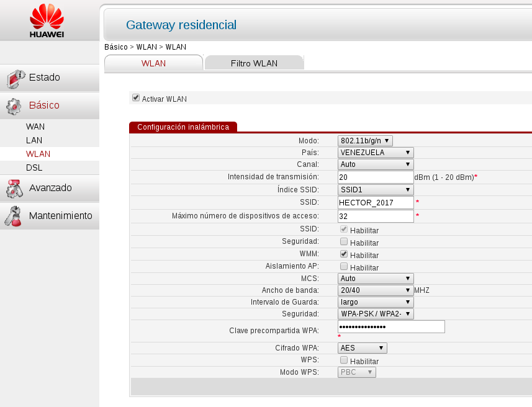
Task: Click the Mantenimiento section icon
Action: pyautogui.click(x=14, y=216)
